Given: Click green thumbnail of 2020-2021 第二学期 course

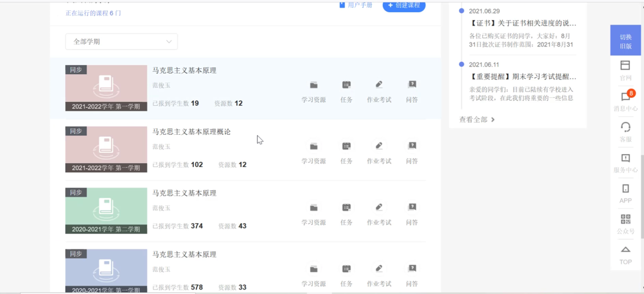Looking at the screenshot, I should [x=106, y=210].
